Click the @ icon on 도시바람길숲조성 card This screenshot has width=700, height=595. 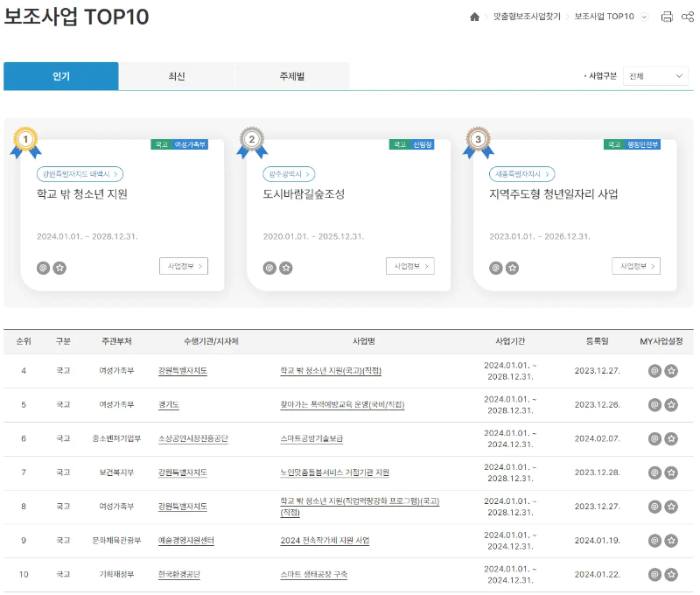pos(269,267)
